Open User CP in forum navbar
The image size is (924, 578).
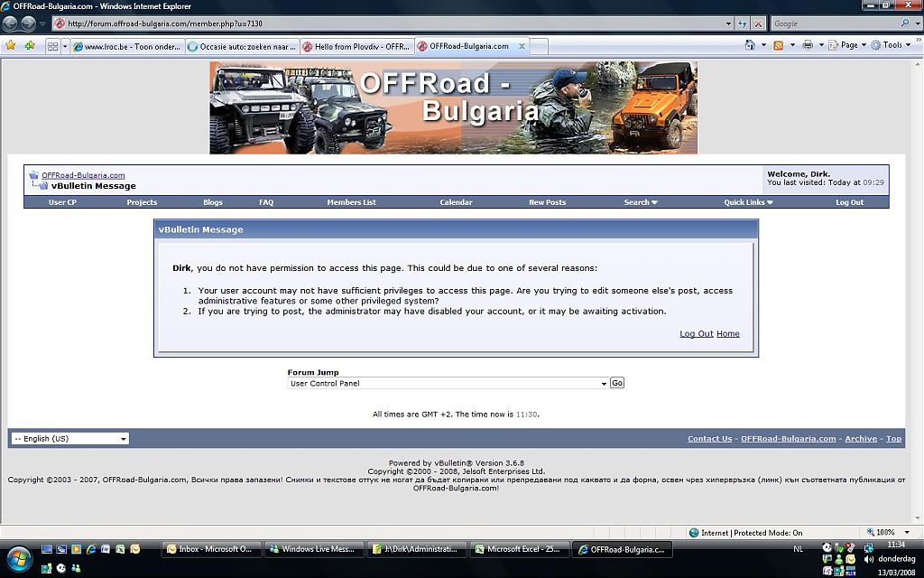[62, 202]
